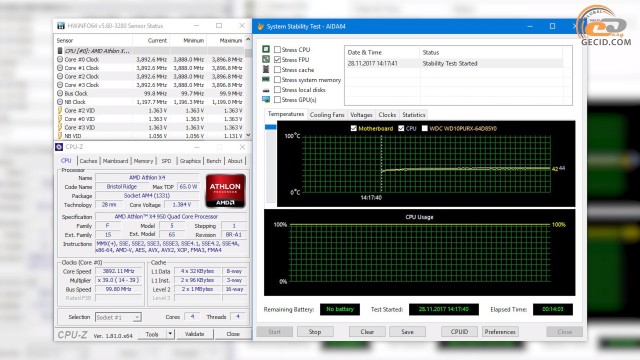Click the HWiNFO scrollbar down arrow
This screenshot has height=360, width=640.
click(248, 135)
